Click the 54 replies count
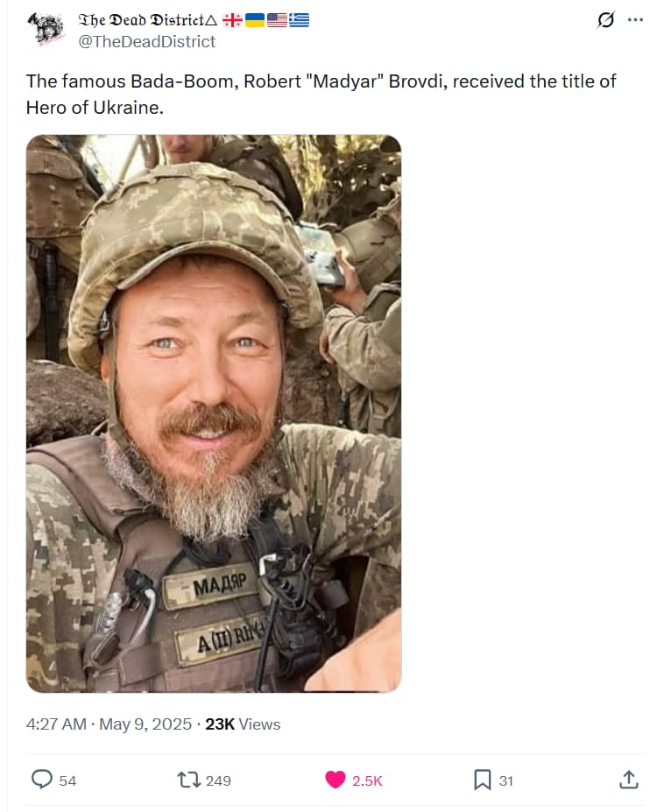 click(67, 781)
